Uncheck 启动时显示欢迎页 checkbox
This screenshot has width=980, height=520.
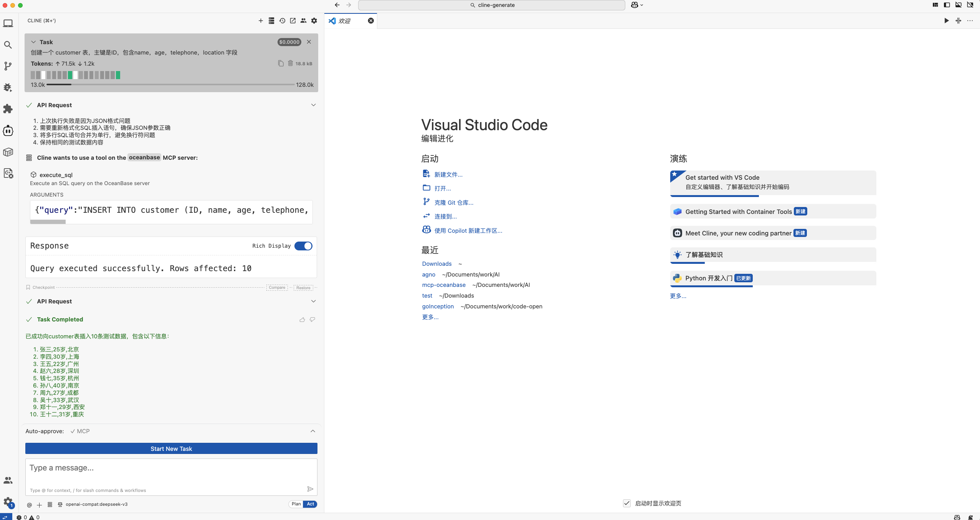pyautogui.click(x=626, y=503)
